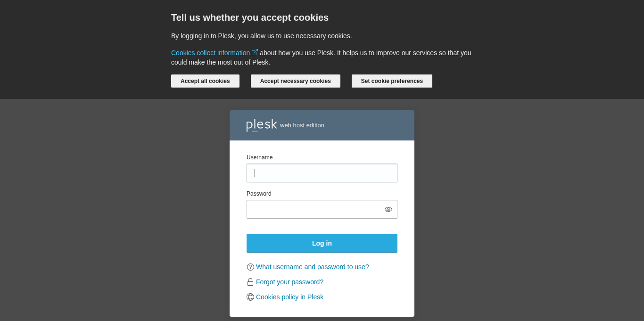
Task: Click the cookie banner heading text
Action: (250, 17)
